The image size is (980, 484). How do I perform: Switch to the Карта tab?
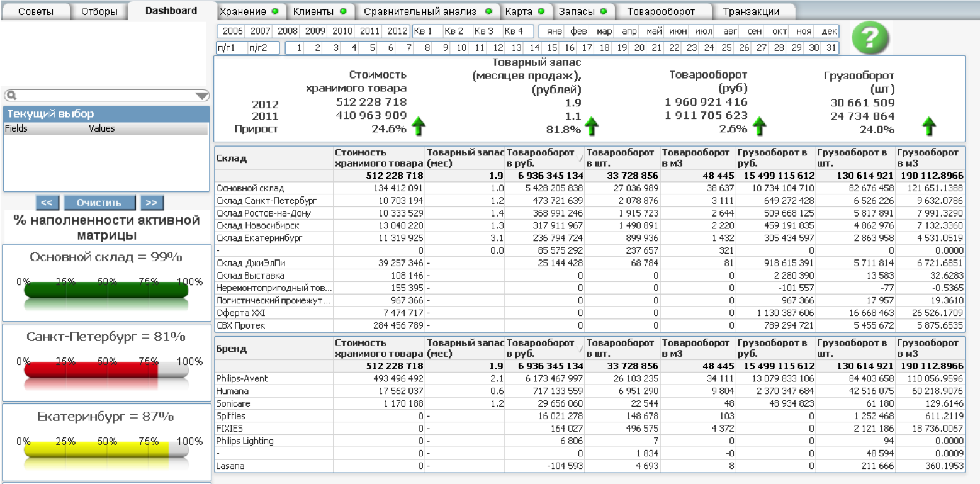tap(525, 11)
